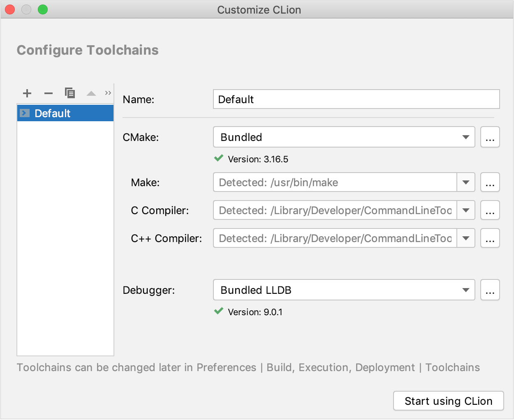This screenshot has width=514, height=420.
Task: Click the Make path field
Action: coord(335,182)
